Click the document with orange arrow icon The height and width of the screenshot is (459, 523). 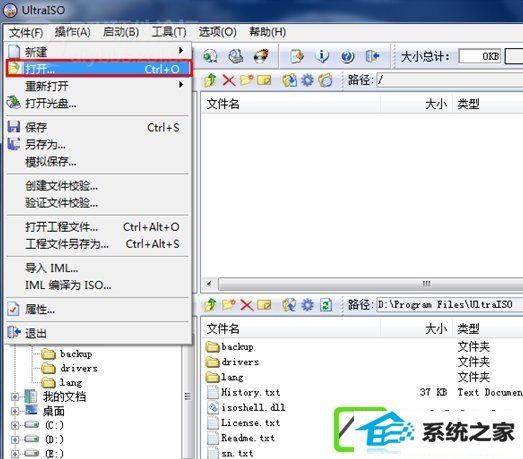(x=297, y=56)
